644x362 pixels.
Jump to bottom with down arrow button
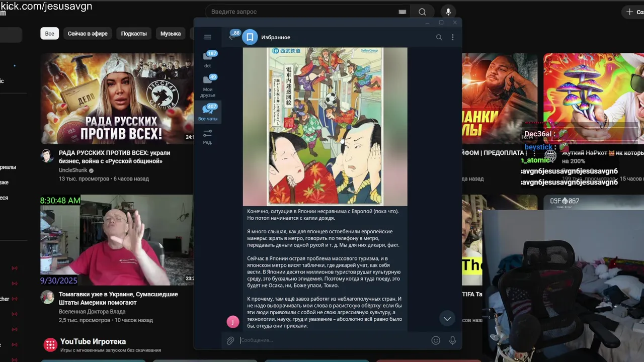click(447, 319)
